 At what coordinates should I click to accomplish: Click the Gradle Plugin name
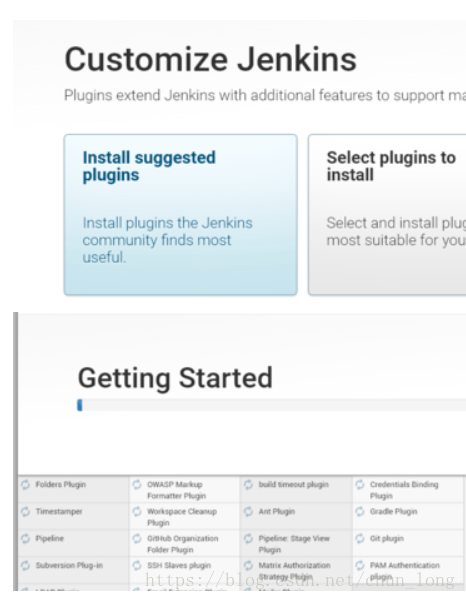coord(393,512)
